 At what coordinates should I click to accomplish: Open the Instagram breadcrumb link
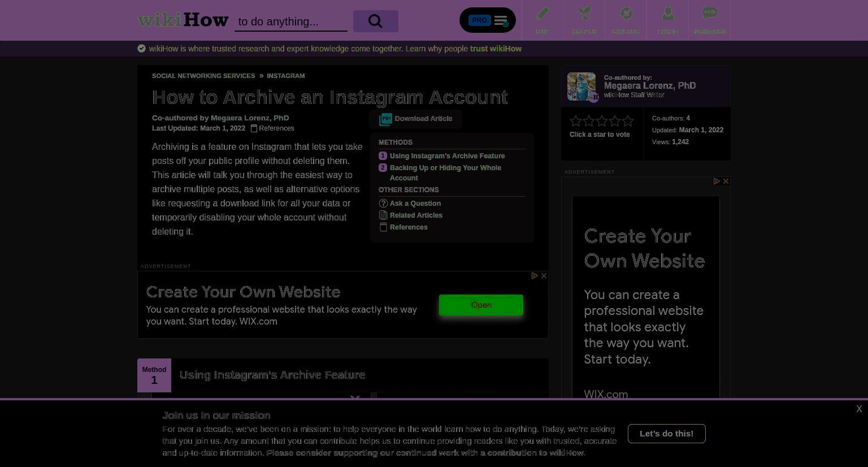[x=285, y=76]
